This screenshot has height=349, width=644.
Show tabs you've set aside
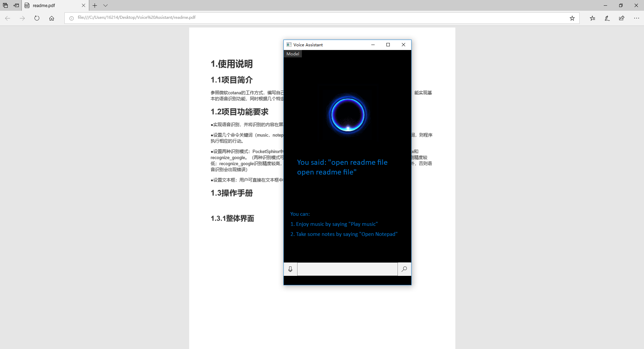click(x=5, y=5)
